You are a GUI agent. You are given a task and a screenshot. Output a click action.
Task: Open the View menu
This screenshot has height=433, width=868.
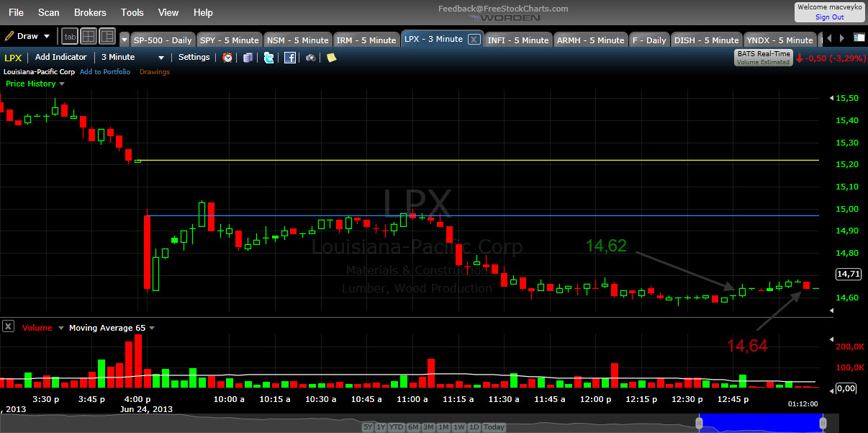168,12
